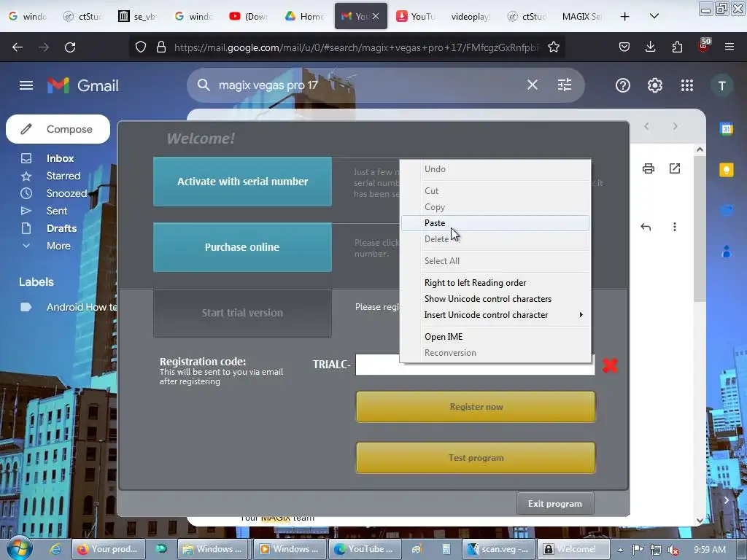
Task: Click Activate with serial number button
Action: click(x=242, y=182)
